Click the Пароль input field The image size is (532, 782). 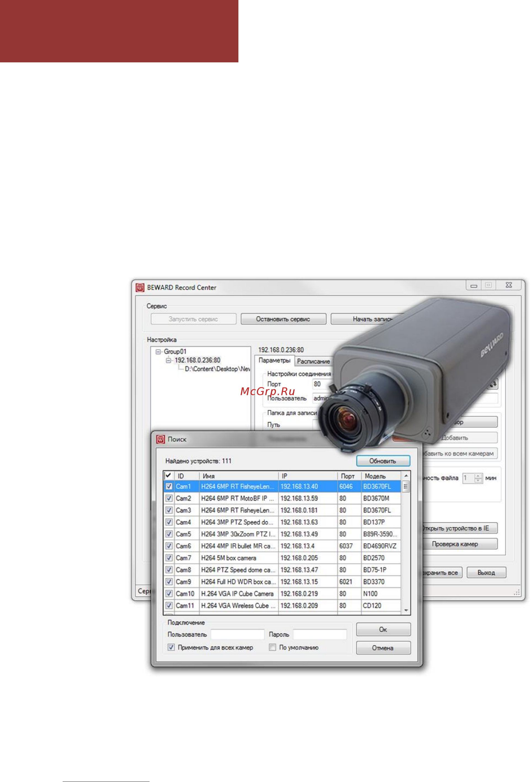point(320,634)
